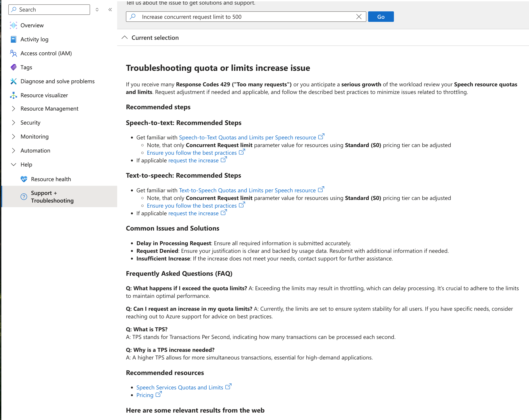This screenshot has width=529, height=420.
Task: Collapse the sidebar with double chevron
Action: tap(110, 10)
